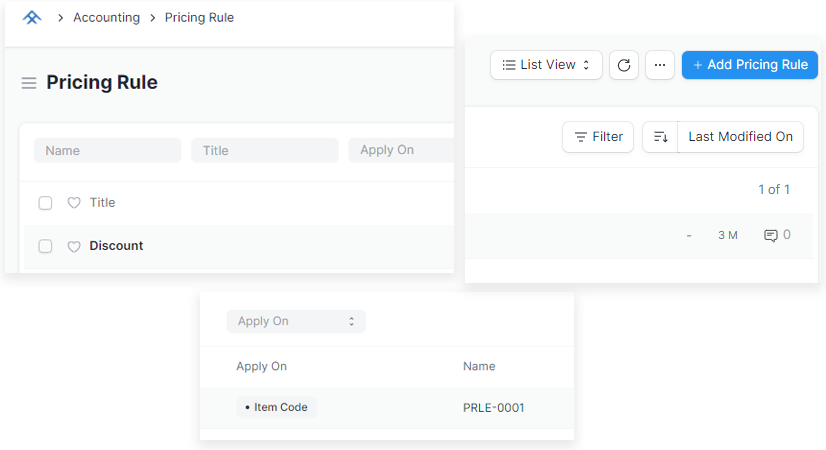Select the Pricing Rule breadcrumb

coord(199,17)
